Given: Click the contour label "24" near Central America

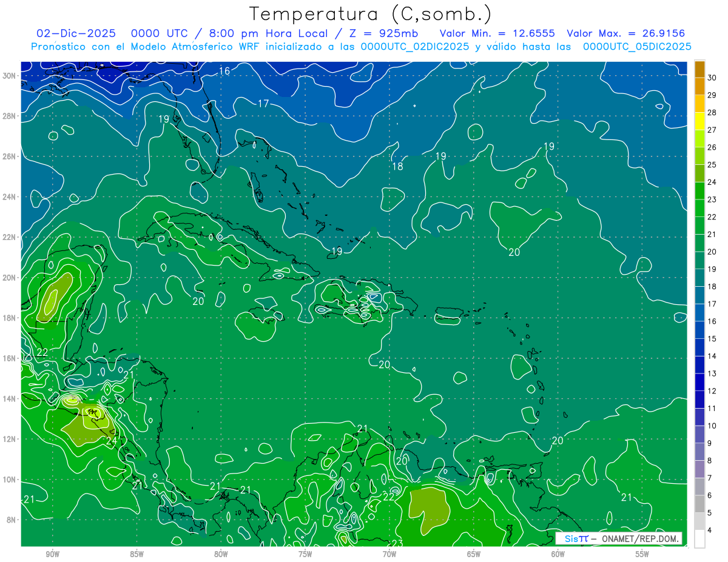Looking at the screenshot, I should (x=112, y=441).
